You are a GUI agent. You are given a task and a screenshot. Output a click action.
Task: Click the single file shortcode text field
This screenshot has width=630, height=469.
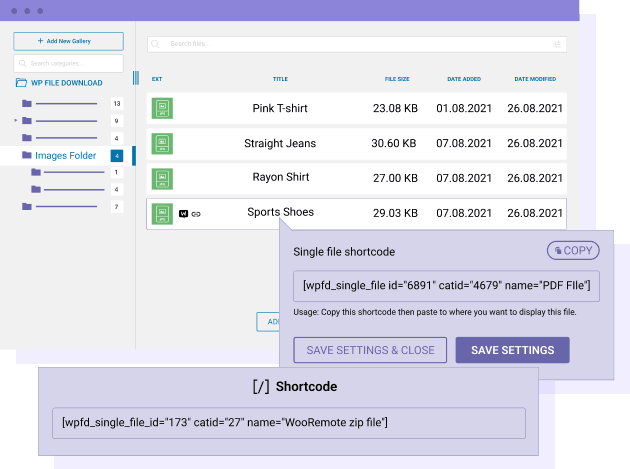point(446,285)
